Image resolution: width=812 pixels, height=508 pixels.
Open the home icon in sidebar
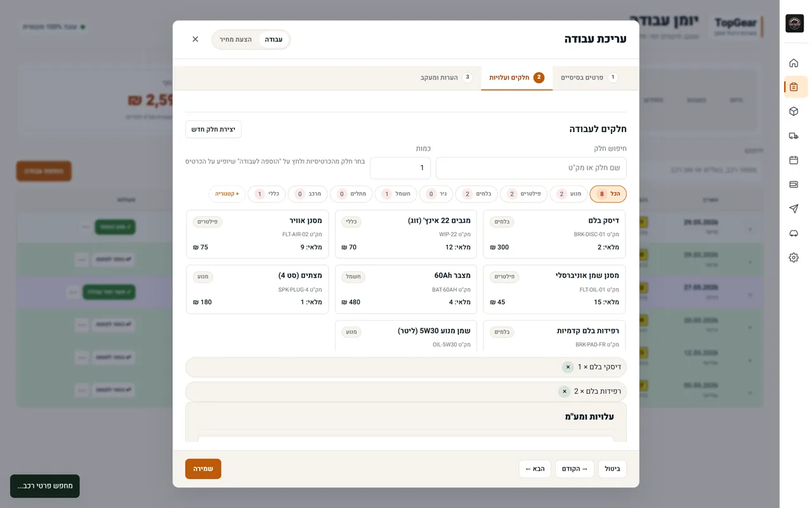pos(794,63)
